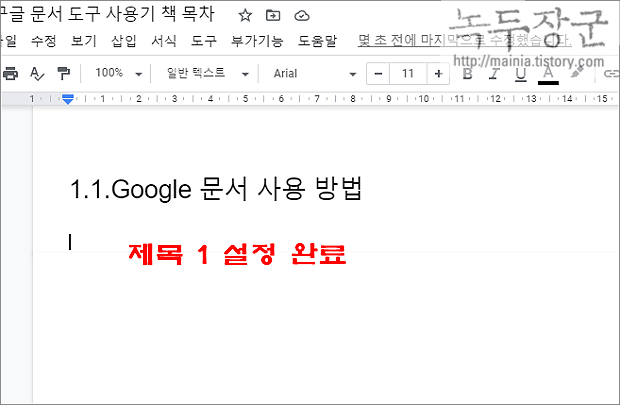Click the heading 1.1.Google 문서 사용 방법

pos(216,189)
